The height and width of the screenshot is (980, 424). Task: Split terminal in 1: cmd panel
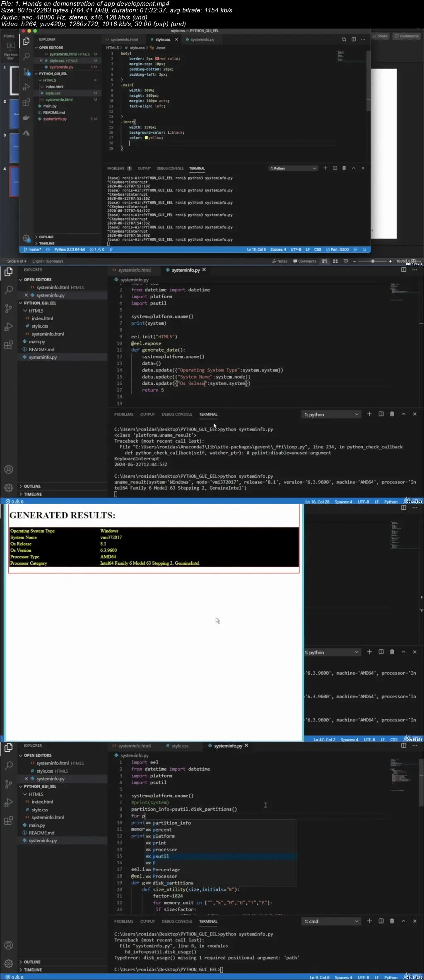pos(381,921)
